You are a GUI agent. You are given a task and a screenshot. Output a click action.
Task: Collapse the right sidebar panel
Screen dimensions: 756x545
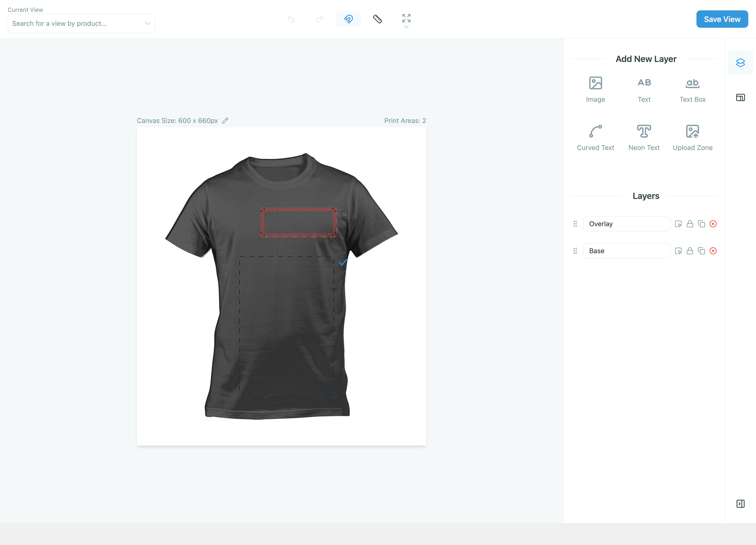(740, 504)
